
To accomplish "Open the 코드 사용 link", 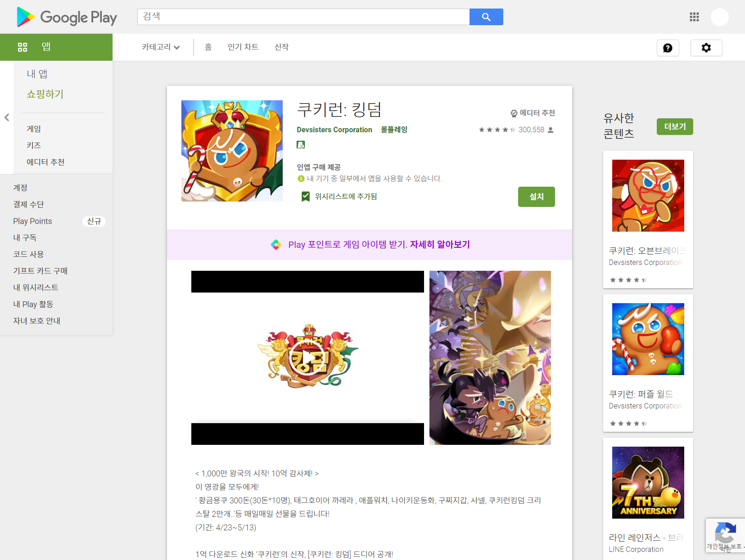I will click(28, 255).
